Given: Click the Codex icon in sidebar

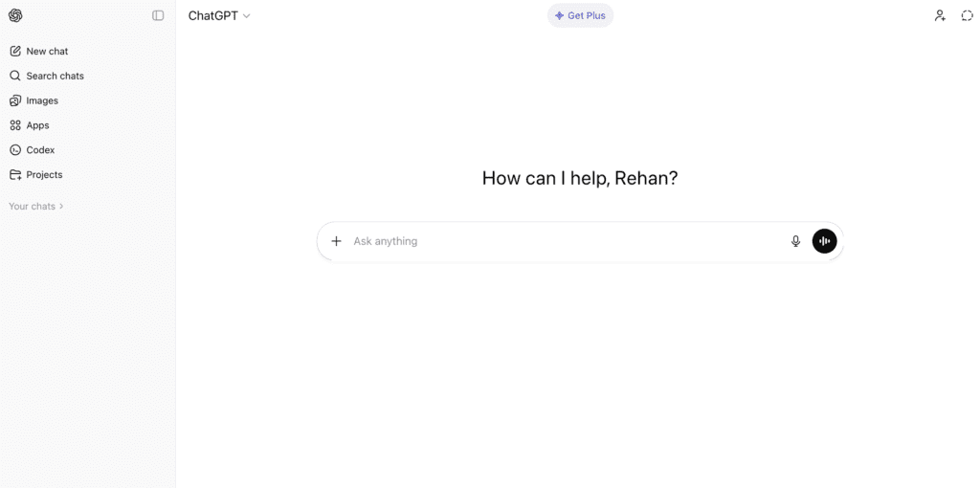Looking at the screenshot, I should click(15, 150).
